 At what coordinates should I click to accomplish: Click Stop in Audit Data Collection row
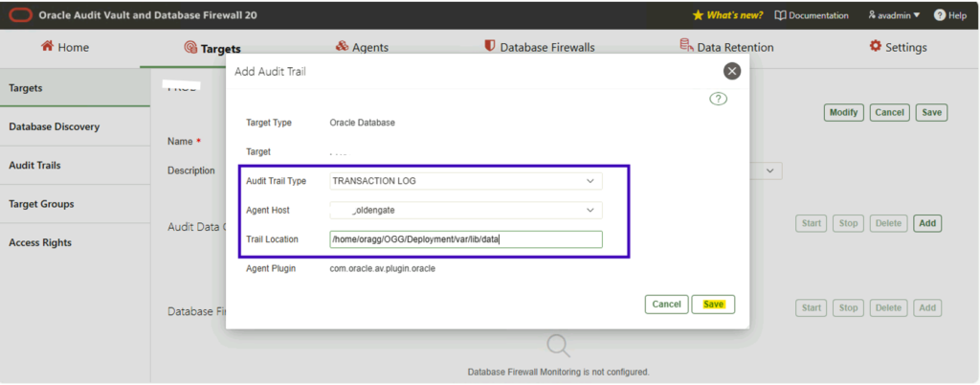(x=848, y=223)
